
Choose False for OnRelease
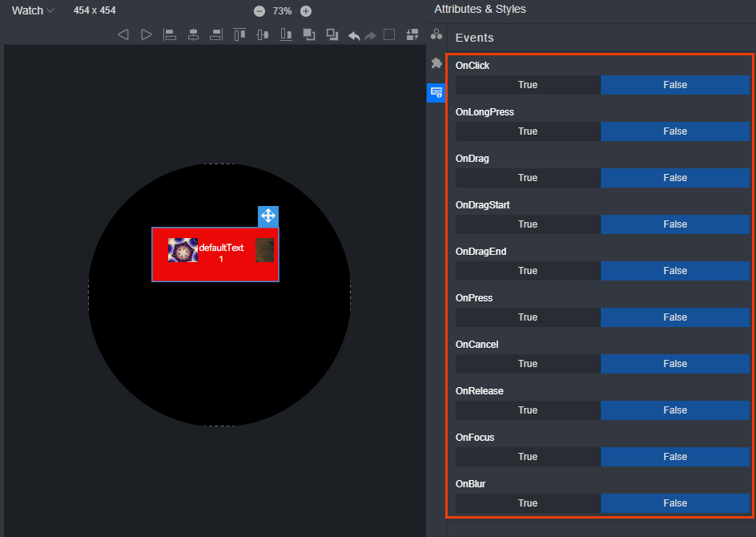[675, 410]
